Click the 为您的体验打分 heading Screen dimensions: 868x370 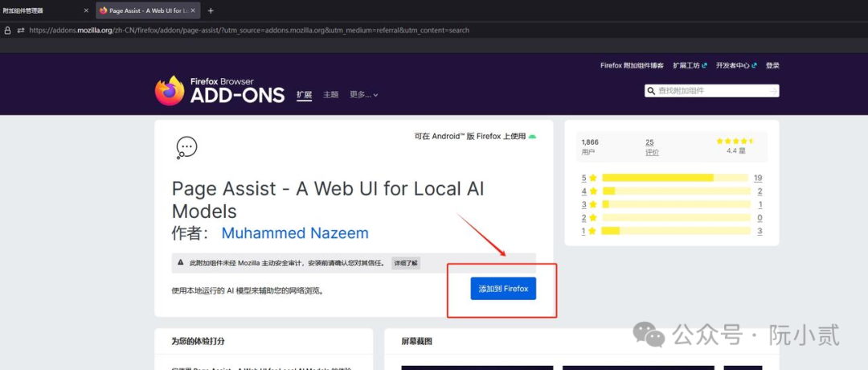[x=199, y=341]
